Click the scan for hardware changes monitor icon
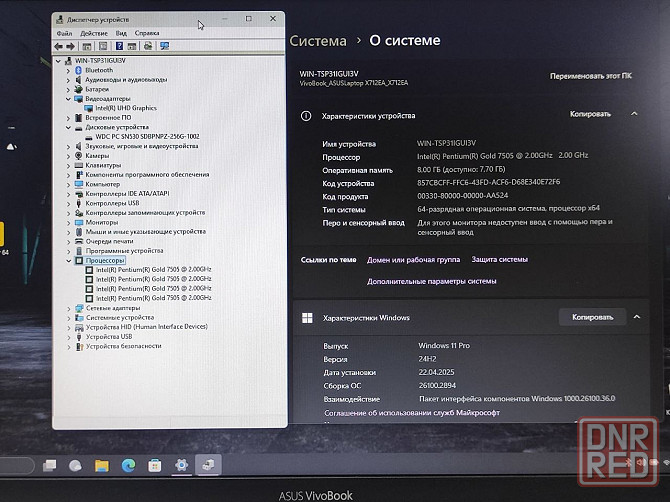 point(165,46)
